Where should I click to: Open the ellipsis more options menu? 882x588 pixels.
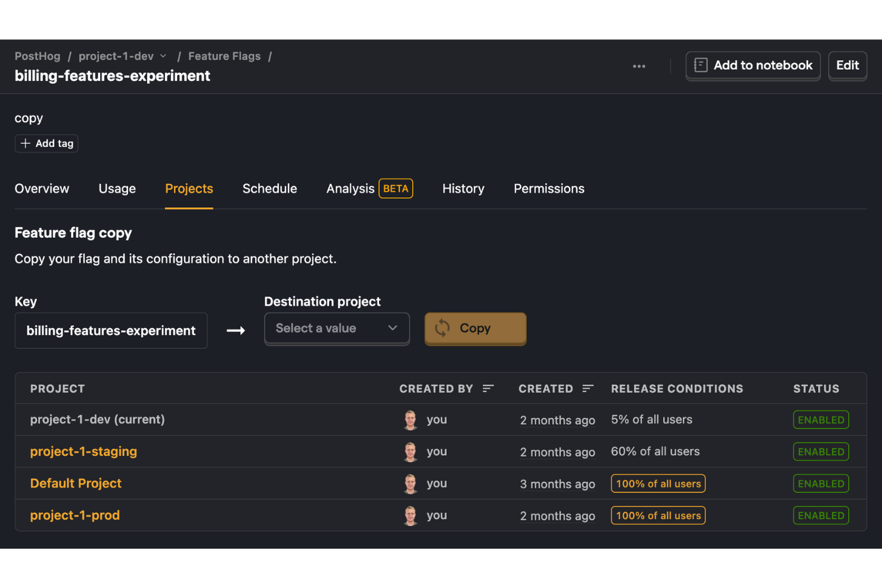pos(639,66)
